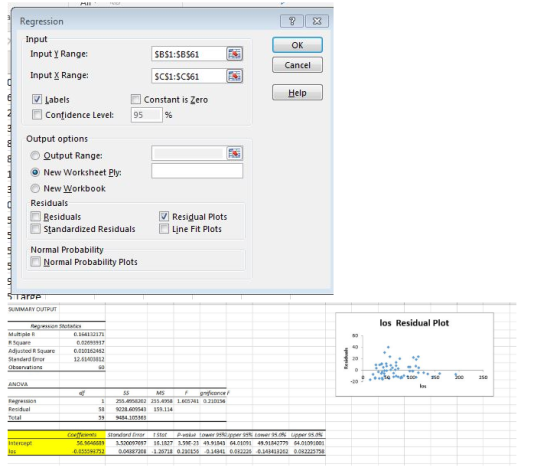Check Standardized Residuals checkbox
Viewport: 560px width, 474px height.
tap(35, 229)
